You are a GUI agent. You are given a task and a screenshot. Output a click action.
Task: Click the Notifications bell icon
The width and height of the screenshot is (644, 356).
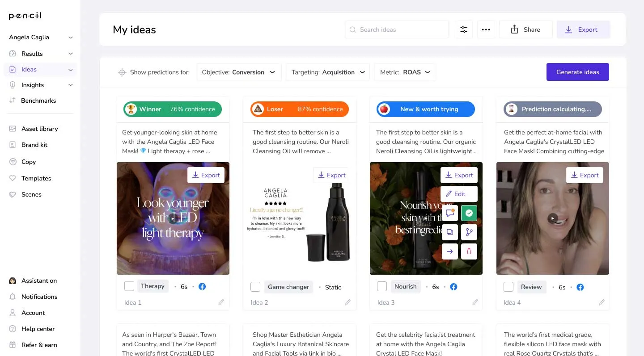[13, 297]
